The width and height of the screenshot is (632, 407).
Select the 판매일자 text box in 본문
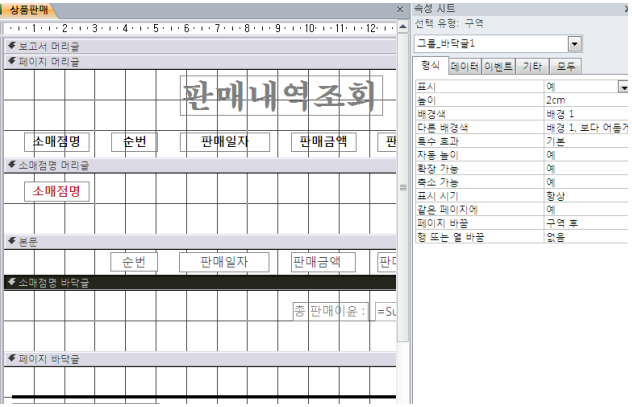coord(224,262)
